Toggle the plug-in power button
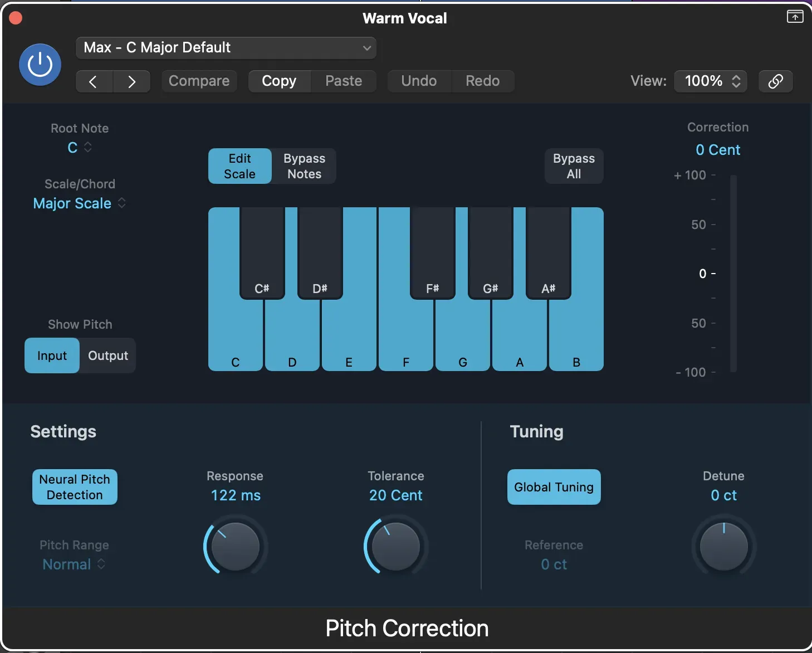Viewport: 812px width, 653px height. tap(40, 65)
